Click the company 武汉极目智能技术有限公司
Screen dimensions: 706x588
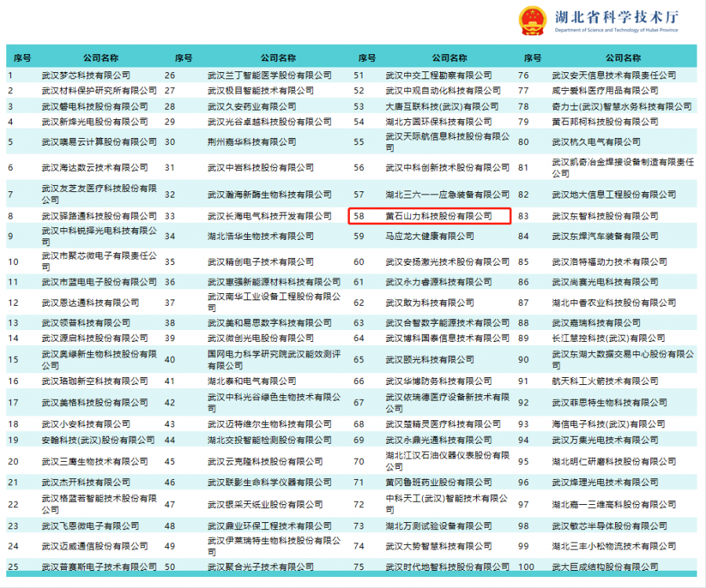click(x=260, y=90)
